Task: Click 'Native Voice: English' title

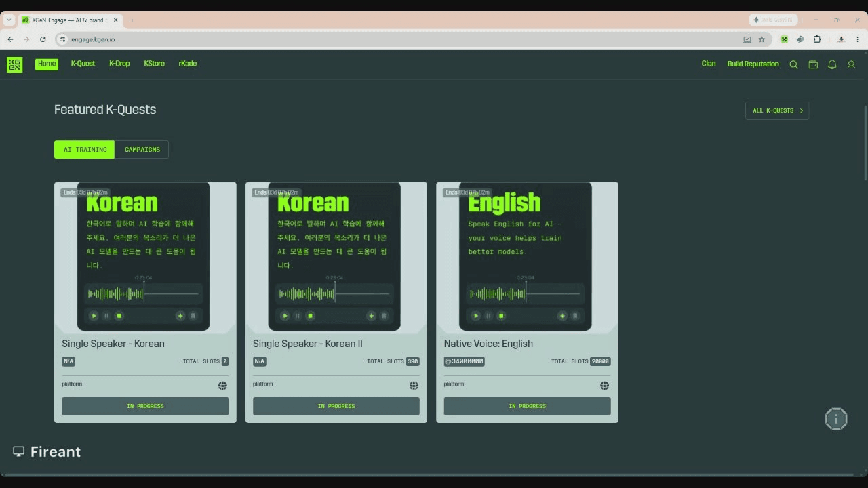Action: 488,344
